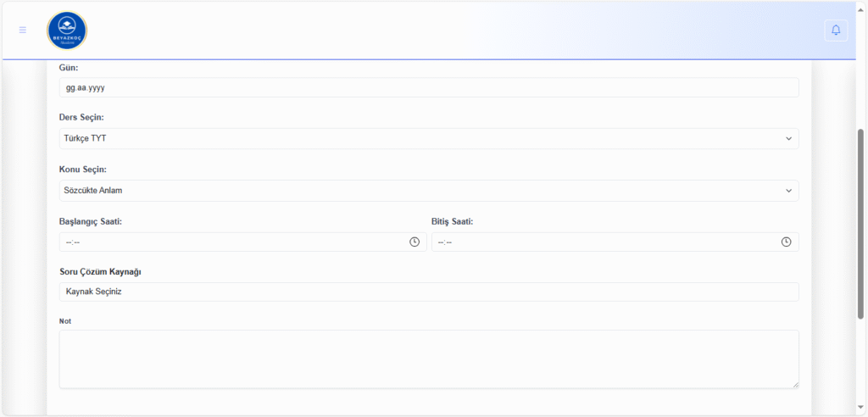Click the chevron arrow of Ders Seçin
This screenshot has height=417, width=868.
[788, 139]
